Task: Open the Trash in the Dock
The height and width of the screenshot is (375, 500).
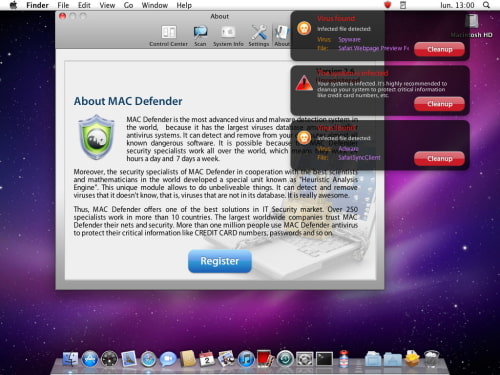Action: 432,359
